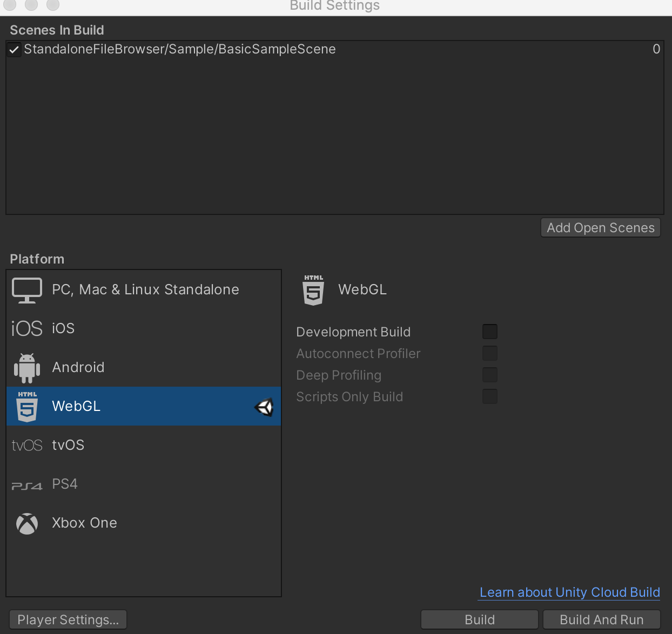
Task: Click the Unity logo on the WebGL row
Action: coord(264,407)
